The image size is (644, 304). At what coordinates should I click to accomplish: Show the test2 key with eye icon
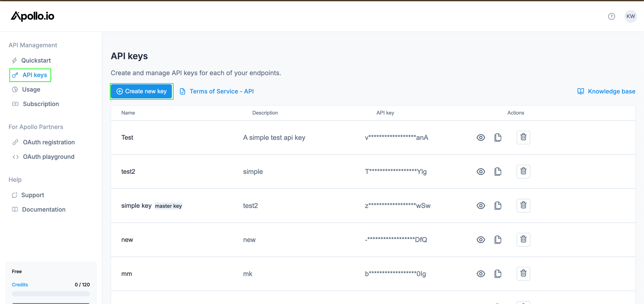[x=480, y=172]
